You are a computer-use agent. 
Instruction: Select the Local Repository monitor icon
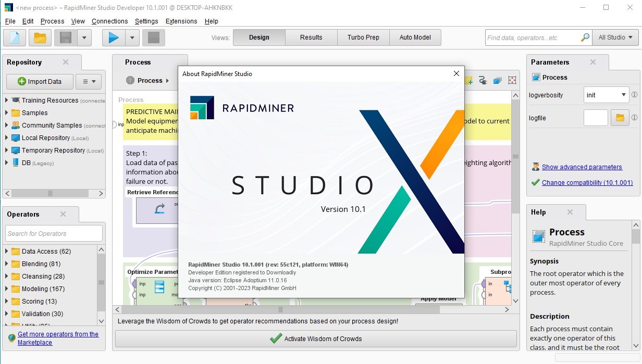(x=16, y=138)
